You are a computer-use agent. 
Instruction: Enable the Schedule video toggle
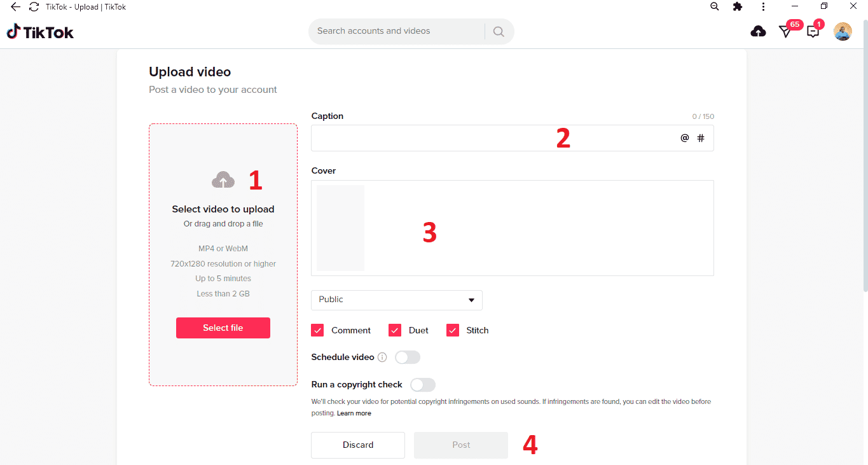tap(408, 357)
